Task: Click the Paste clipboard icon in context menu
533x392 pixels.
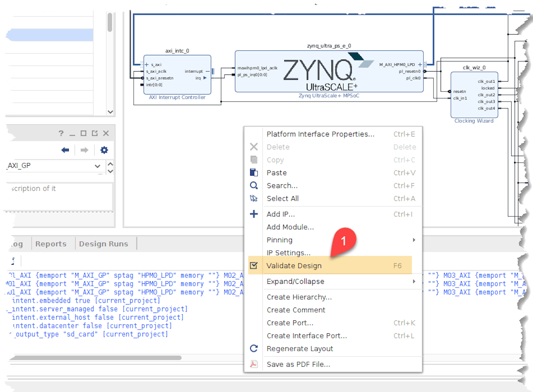Action: pyautogui.click(x=254, y=173)
